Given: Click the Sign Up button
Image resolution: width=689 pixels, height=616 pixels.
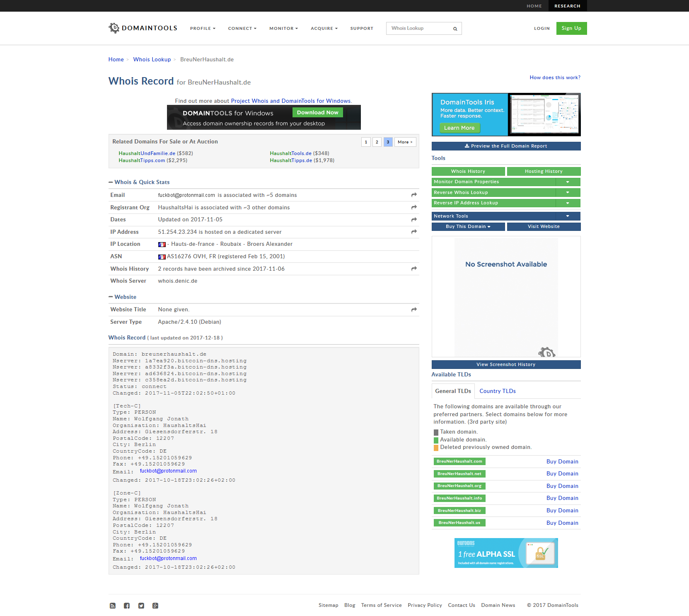Looking at the screenshot, I should tap(571, 28).
